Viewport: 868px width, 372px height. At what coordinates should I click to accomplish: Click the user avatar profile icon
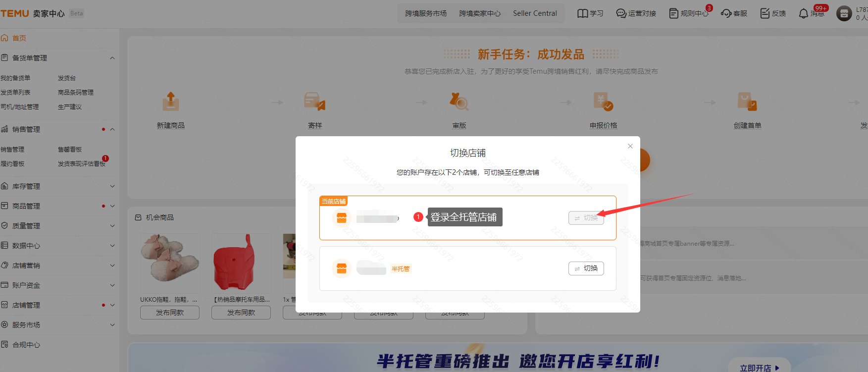[844, 13]
